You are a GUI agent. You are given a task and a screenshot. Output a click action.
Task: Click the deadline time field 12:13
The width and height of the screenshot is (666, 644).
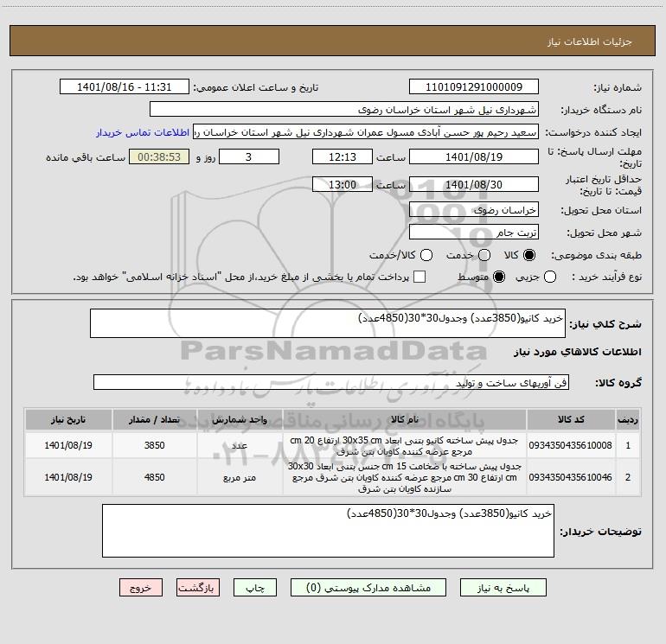[343, 156]
